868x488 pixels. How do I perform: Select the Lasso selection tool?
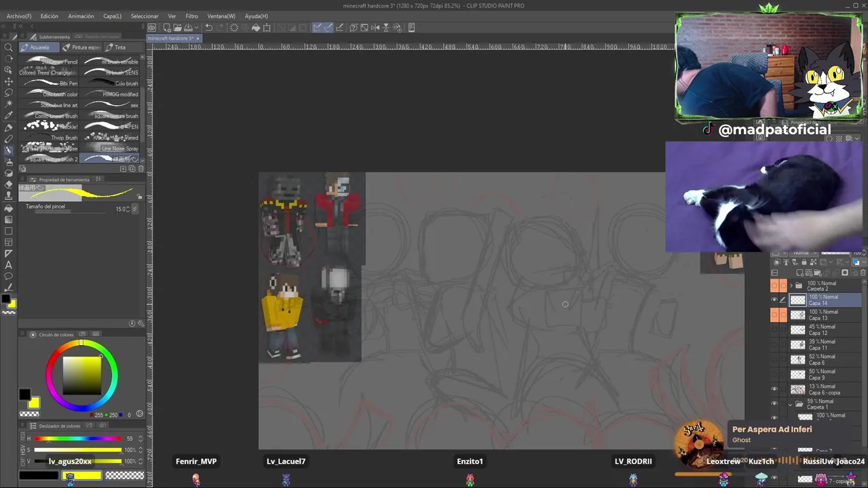click(9, 93)
